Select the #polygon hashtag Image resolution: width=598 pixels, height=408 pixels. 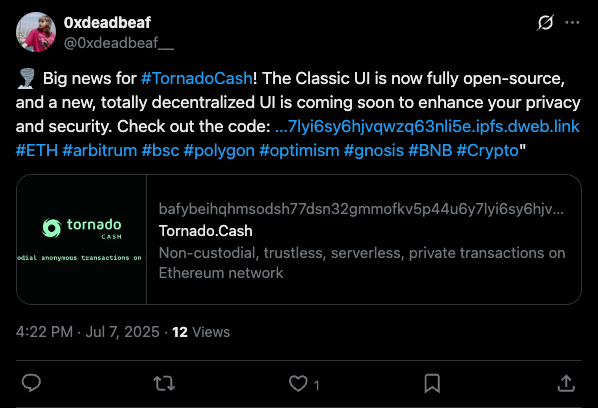219,151
